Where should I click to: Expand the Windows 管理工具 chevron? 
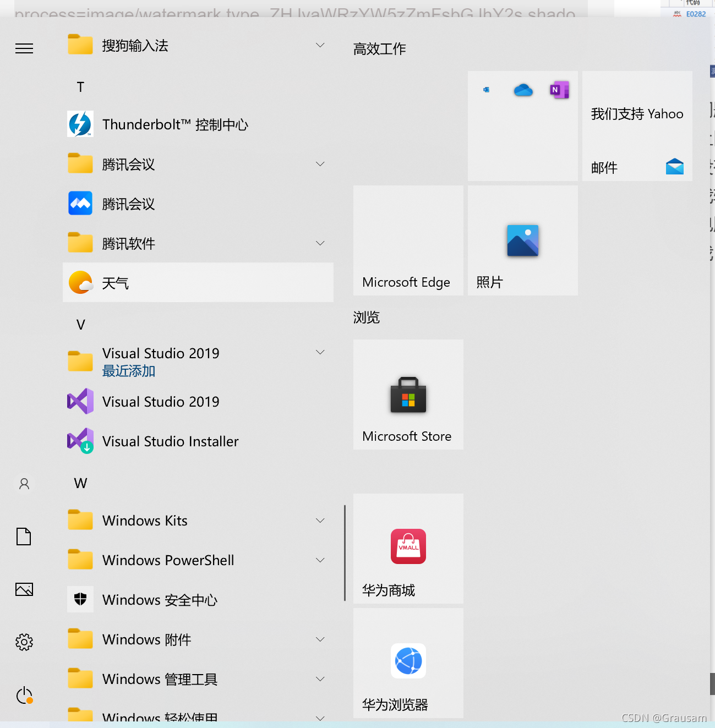coord(320,679)
